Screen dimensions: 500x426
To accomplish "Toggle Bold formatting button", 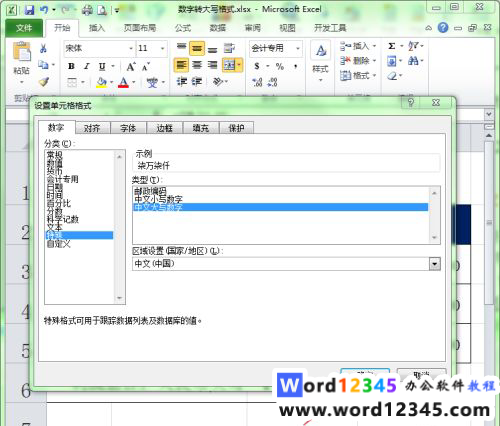I will tap(71, 66).
